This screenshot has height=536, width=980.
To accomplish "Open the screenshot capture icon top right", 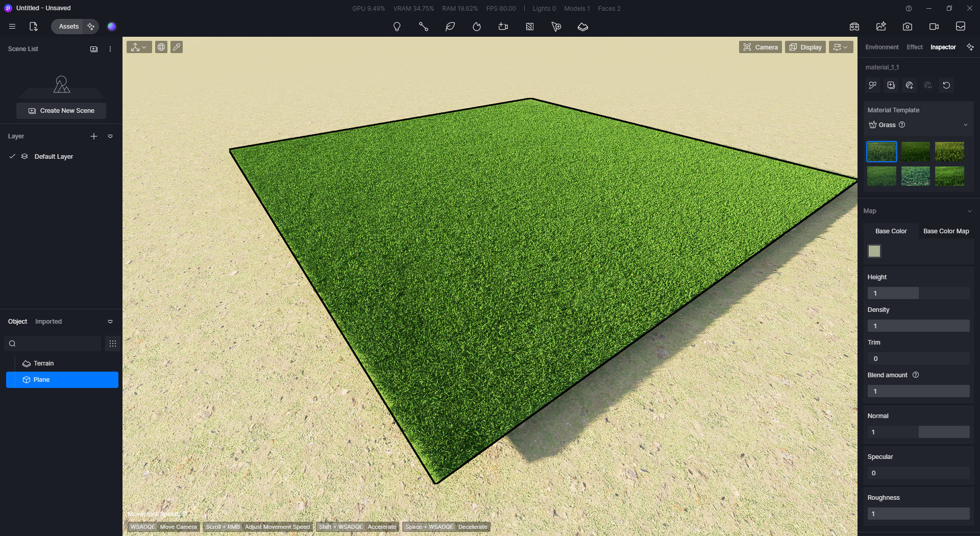I will coord(908,27).
